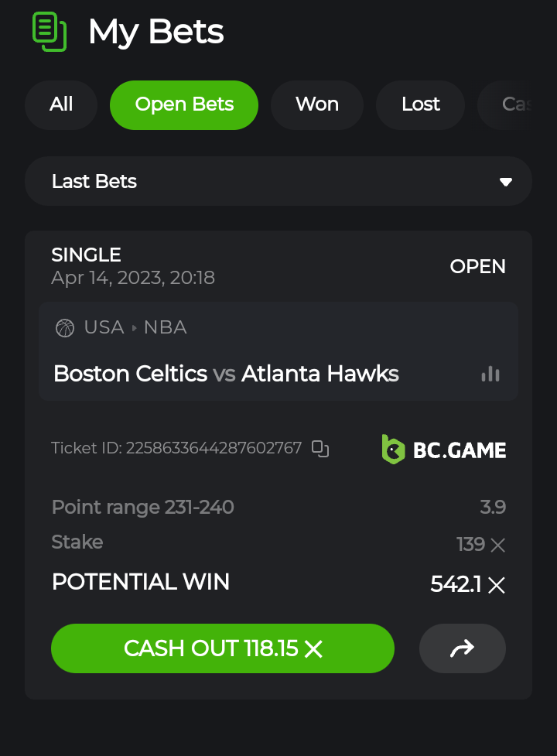This screenshot has height=756, width=557.
Task: Click the BC.GAME logo
Action: pos(444,449)
